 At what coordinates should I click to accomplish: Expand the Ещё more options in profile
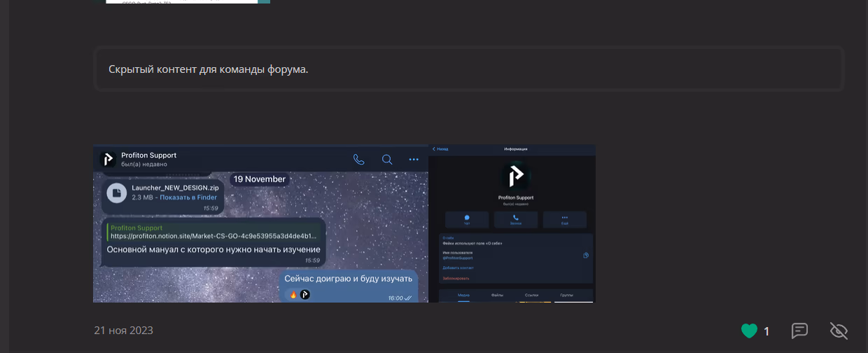(x=564, y=219)
